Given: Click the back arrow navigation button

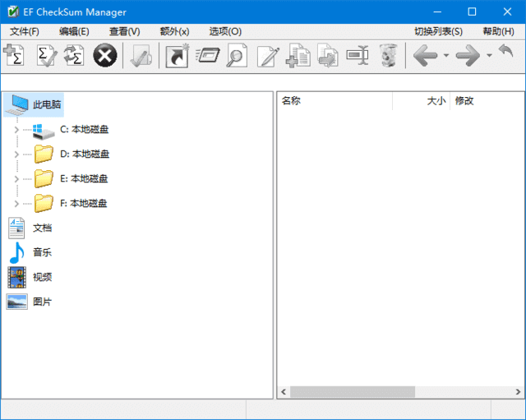Looking at the screenshot, I should pos(425,56).
